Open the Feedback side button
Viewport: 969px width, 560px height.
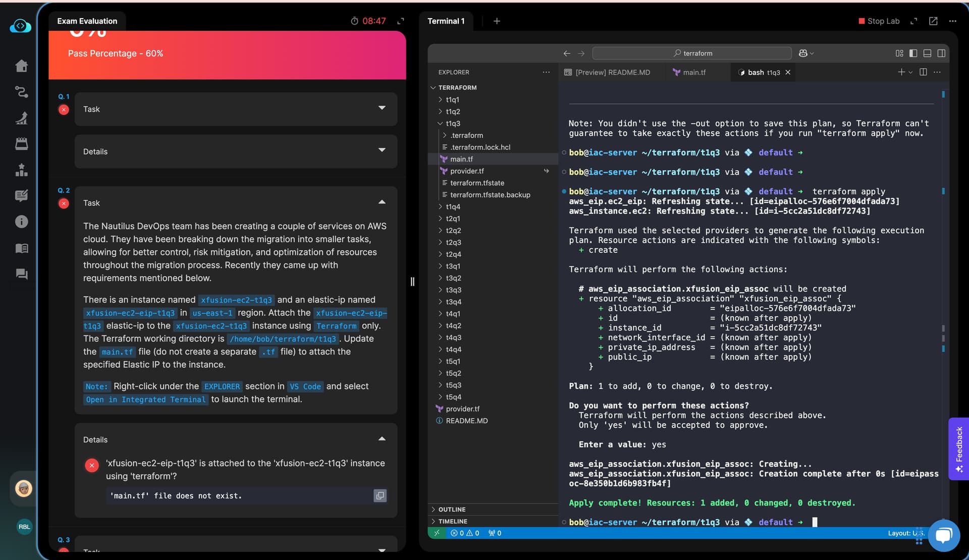[959, 448]
